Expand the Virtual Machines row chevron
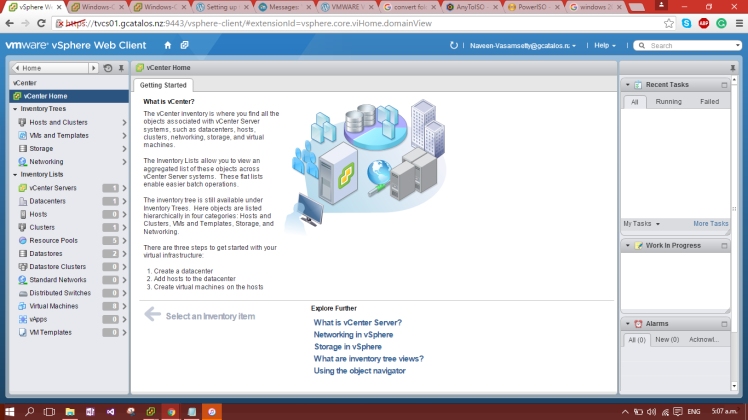The height and width of the screenshot is (420, 748). pos(125,306)
